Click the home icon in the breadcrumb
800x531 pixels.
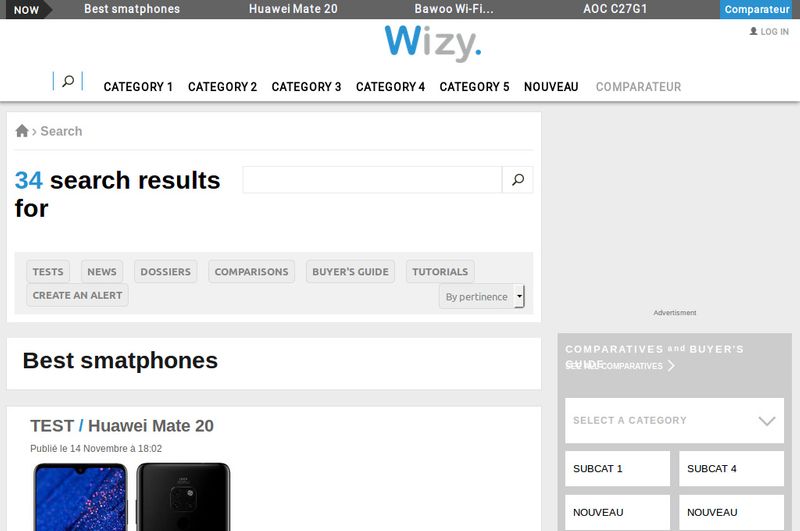click(x=22, y=131)
